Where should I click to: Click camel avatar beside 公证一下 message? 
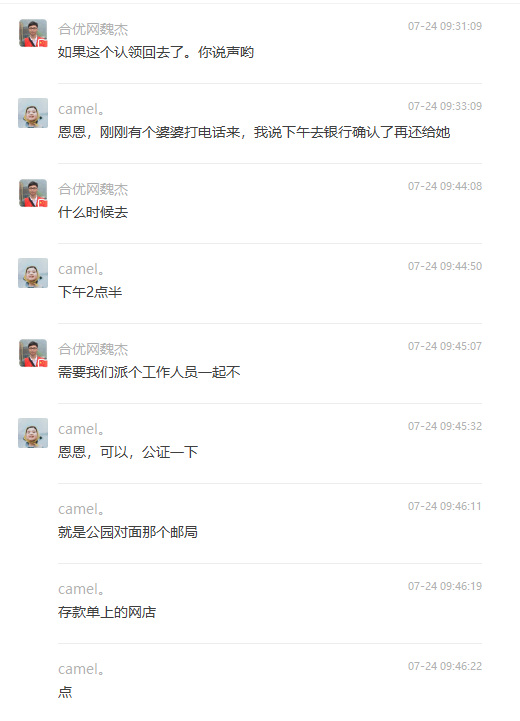33,433
